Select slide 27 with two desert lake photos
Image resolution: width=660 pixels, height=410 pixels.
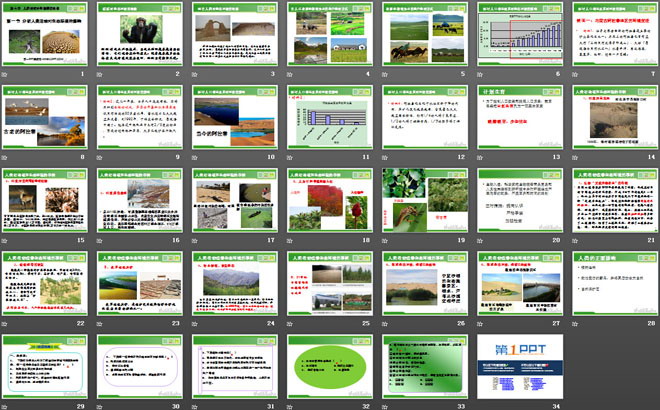pos(521,283)
